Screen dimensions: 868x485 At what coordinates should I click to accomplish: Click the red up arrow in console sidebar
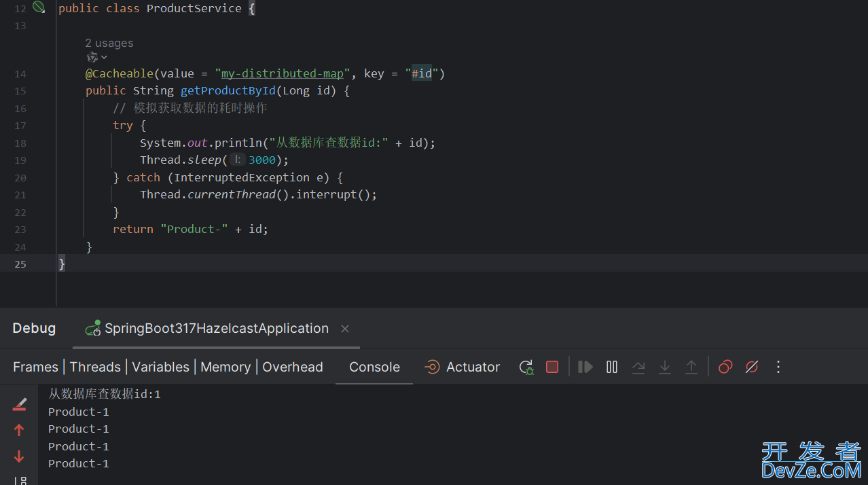(19, 430)
